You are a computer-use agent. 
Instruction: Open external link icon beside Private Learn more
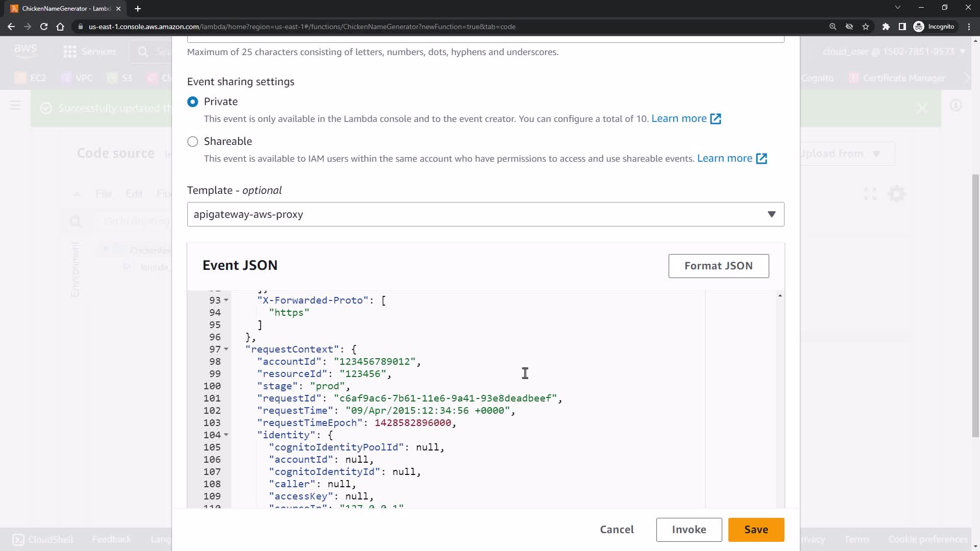[x=716, y=119]
